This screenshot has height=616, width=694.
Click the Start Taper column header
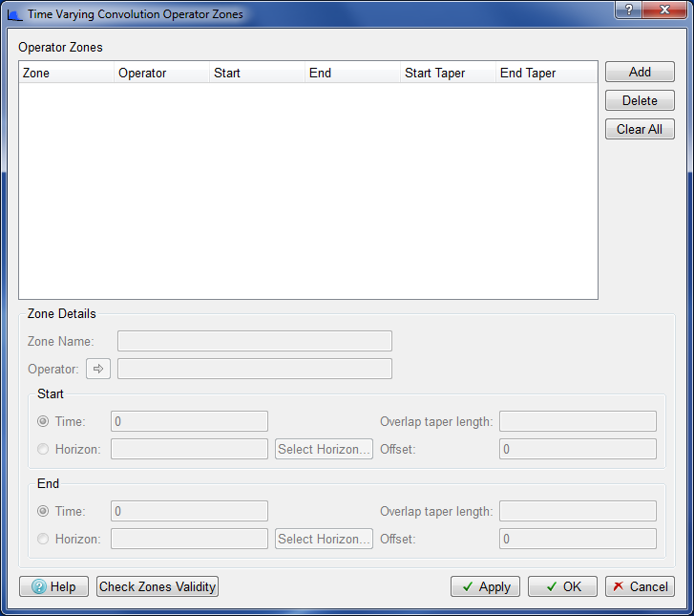pos(448,73)
